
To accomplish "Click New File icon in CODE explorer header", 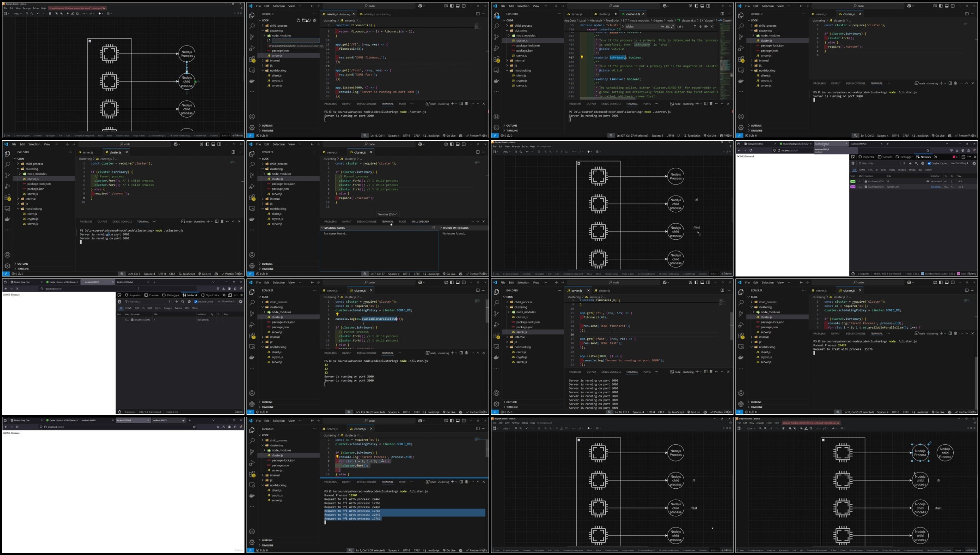I will (x=298, y=20).
